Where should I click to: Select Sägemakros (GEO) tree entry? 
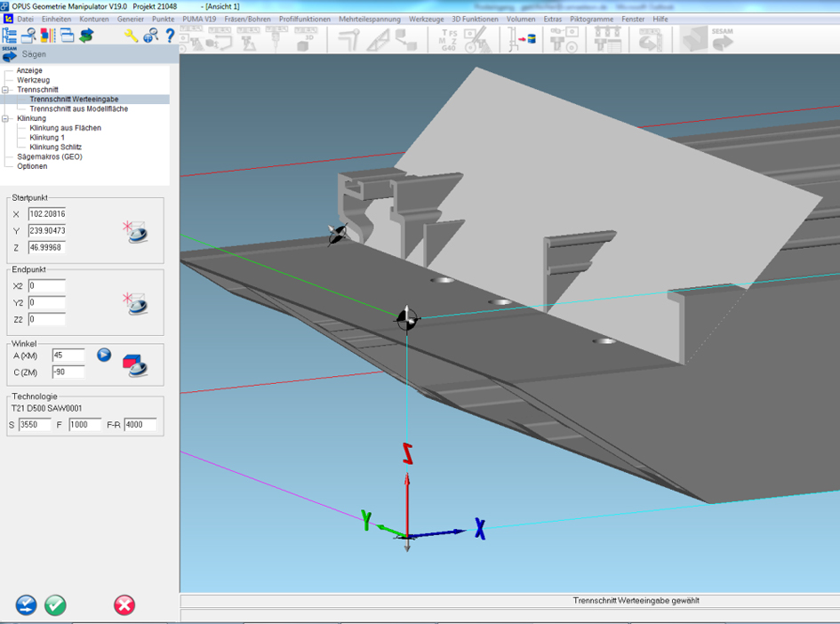50,157
